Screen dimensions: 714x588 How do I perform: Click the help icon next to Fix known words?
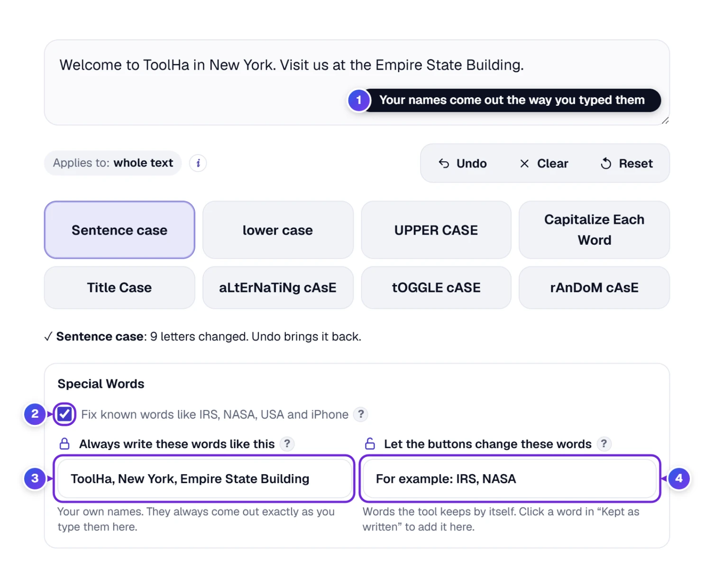click(x=361, y=414)
